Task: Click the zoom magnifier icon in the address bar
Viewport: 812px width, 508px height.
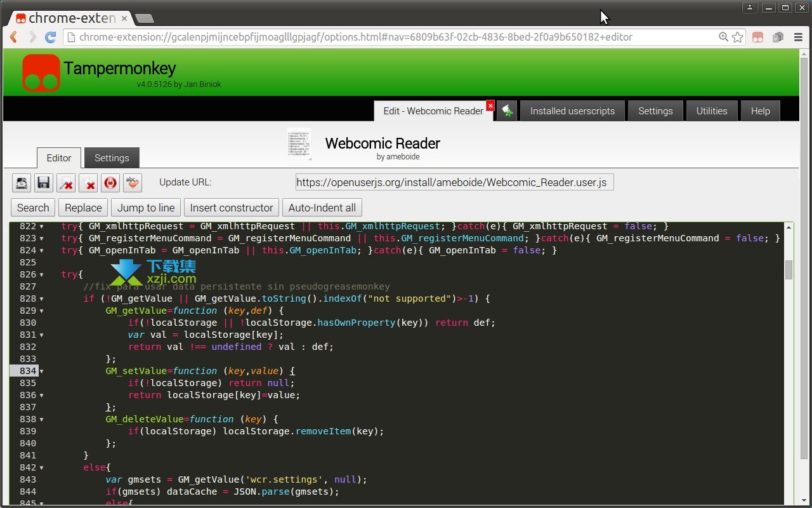Action: point(723,37)
